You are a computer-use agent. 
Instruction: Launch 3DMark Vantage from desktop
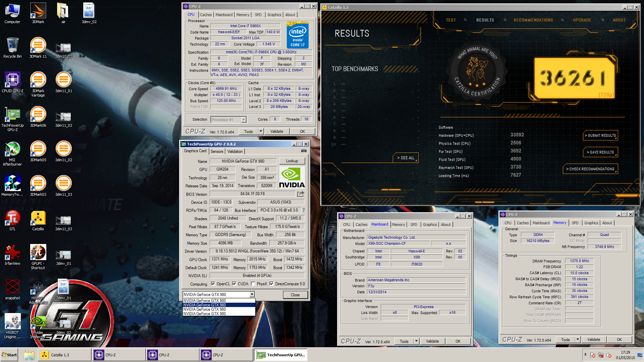(x=38, y=84)
